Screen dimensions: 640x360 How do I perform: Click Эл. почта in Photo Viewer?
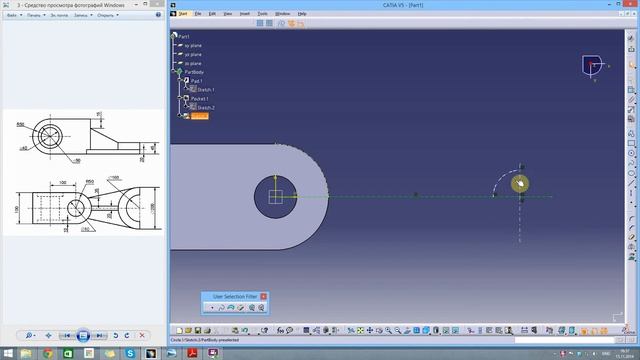pos(59,15)
